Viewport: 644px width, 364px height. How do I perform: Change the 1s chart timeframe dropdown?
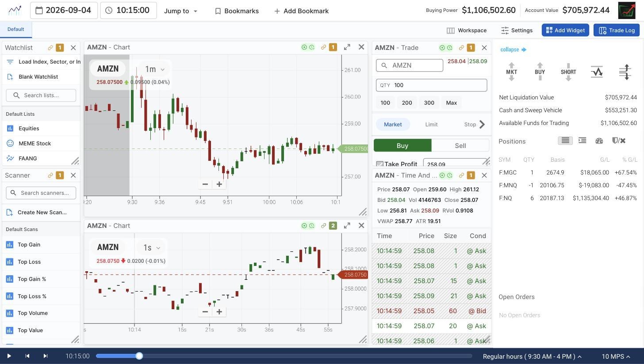(151, 248)
